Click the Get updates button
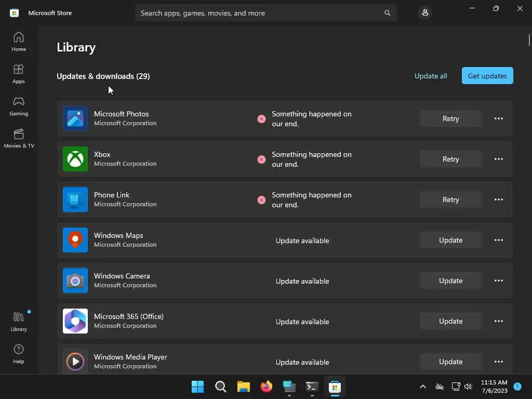The width and height of the screenshot is (532, 399). click(487, 76)
